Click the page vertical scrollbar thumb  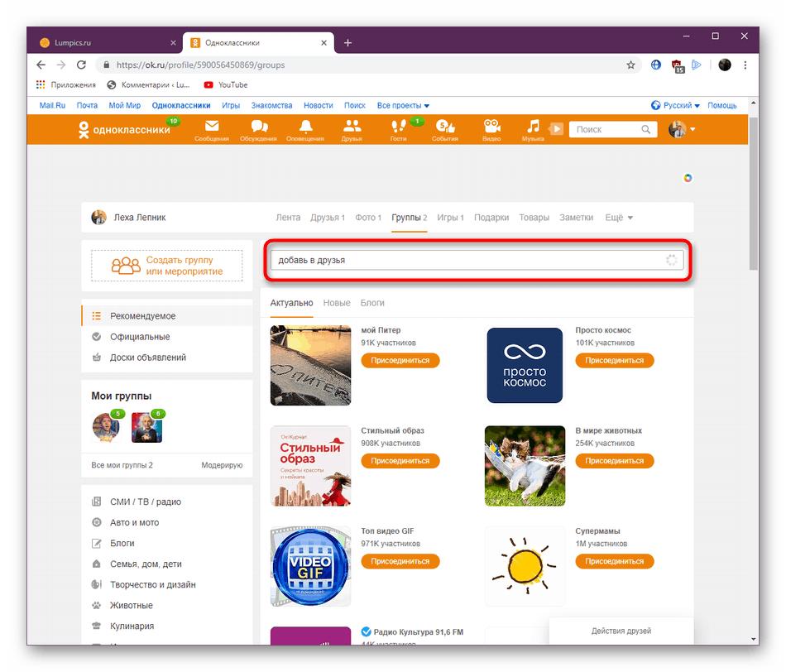[x=753, y=194]
